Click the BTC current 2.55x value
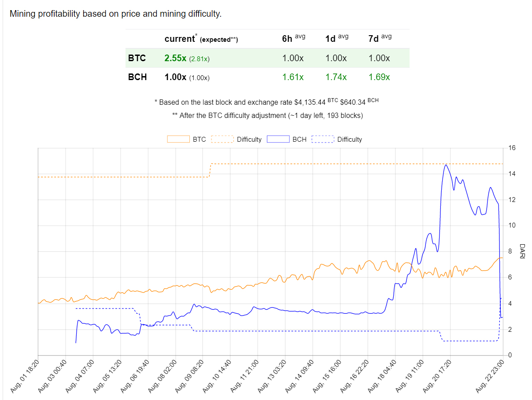 point(175,58)
